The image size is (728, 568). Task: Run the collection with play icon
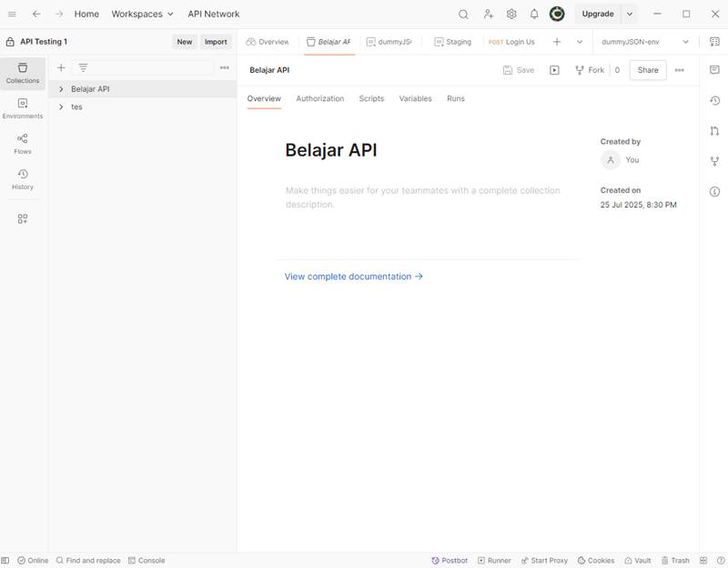point(554,70)
